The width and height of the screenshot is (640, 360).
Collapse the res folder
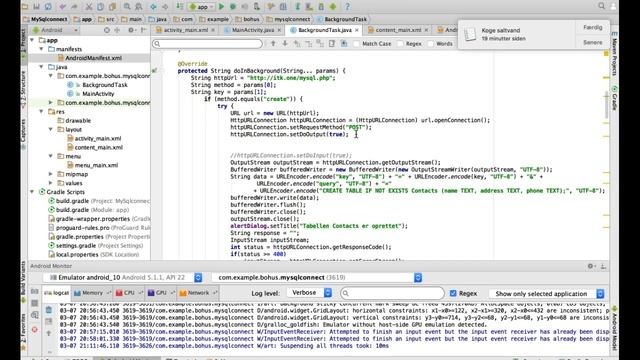(41, 111)
